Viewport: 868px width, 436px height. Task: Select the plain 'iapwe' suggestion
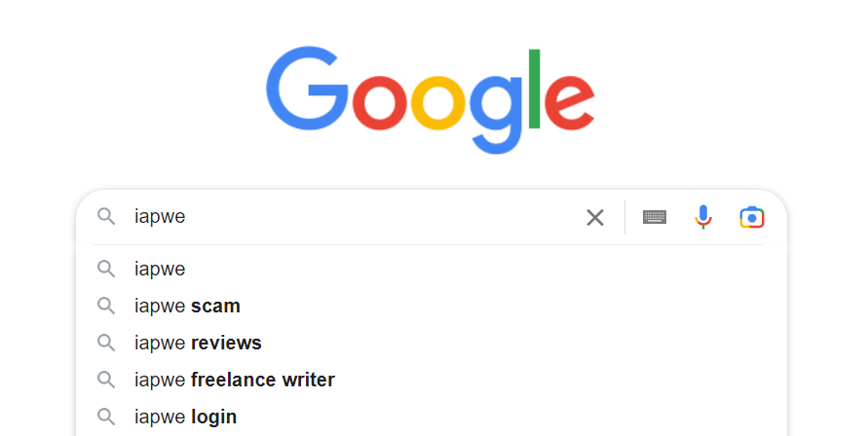coord(432,269)
